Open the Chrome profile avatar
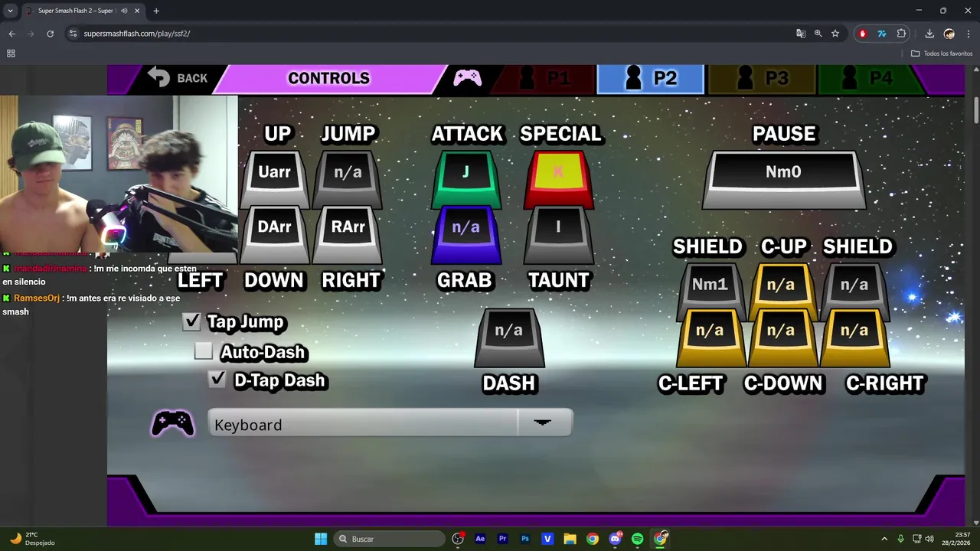This screenshot has height=551, width=980. click(x=949, y=34)
